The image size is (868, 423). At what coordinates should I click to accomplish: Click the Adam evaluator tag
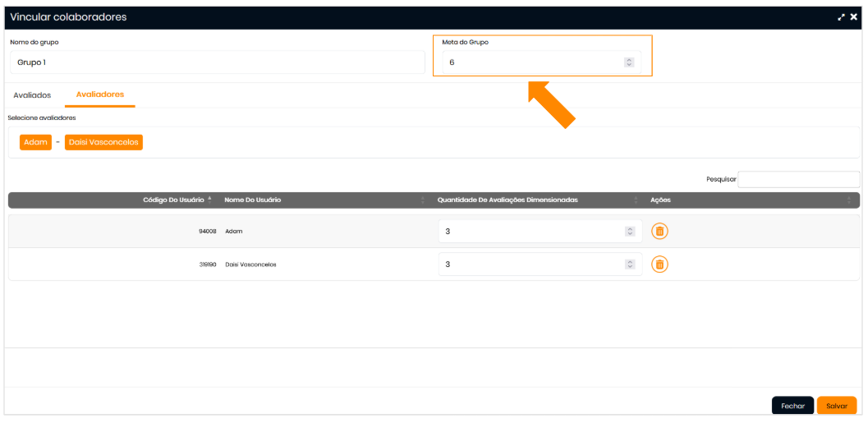point(35,142)
